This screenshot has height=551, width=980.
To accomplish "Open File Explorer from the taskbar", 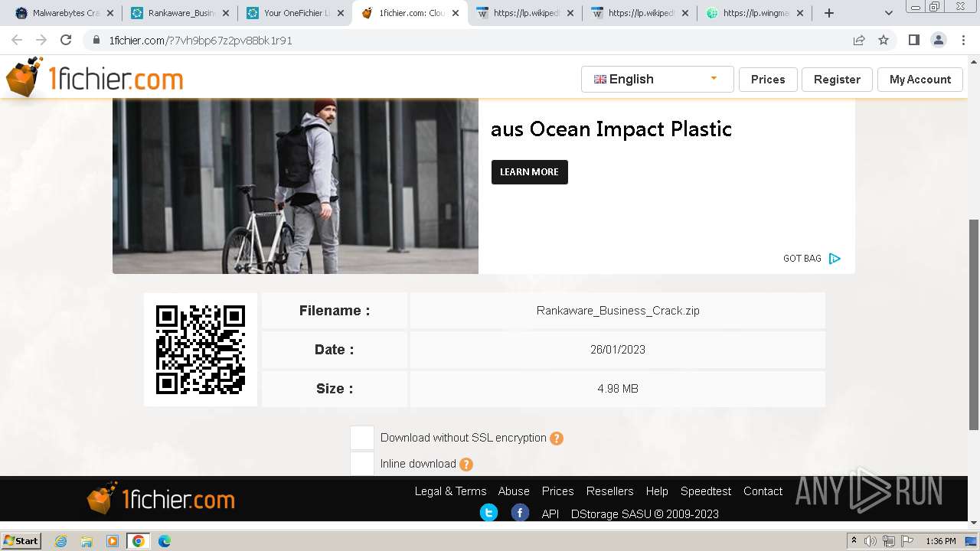I will (x=87, y=541).
